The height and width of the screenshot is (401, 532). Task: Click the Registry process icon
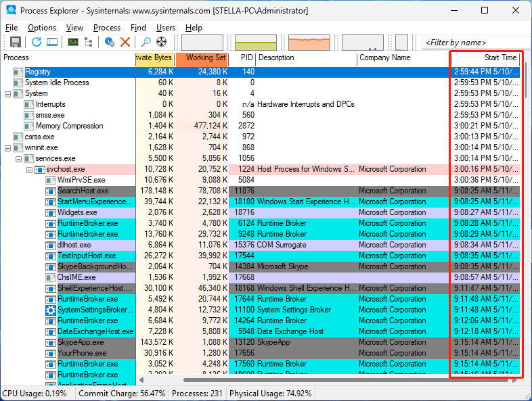pos(18,72)
